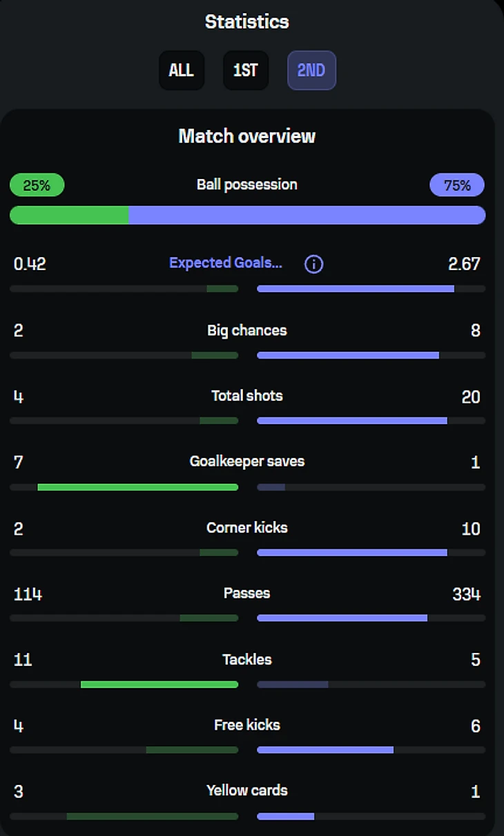Click the green segment of possession bar
The width and height of the screenshot is (504, 836).
coord(69,215)
